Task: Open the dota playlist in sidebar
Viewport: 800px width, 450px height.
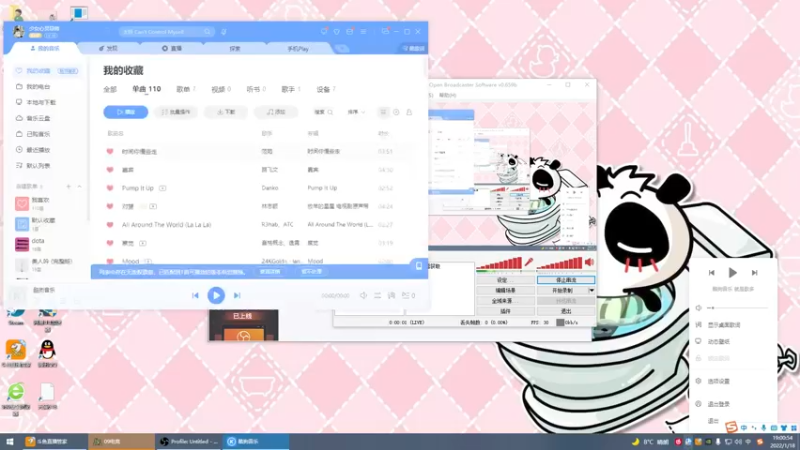Action: tap(38, 244)
